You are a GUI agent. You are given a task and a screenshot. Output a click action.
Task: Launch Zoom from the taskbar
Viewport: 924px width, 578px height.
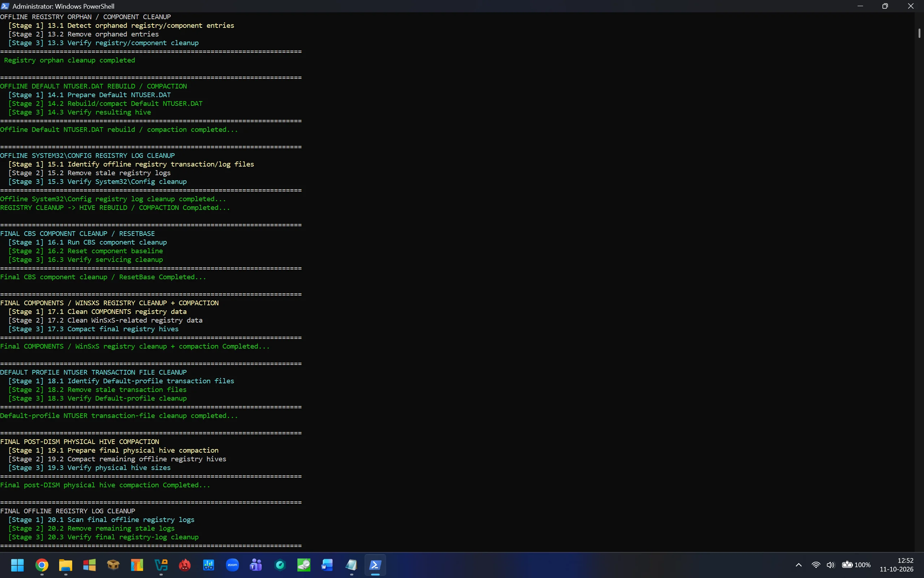(232, 565)
